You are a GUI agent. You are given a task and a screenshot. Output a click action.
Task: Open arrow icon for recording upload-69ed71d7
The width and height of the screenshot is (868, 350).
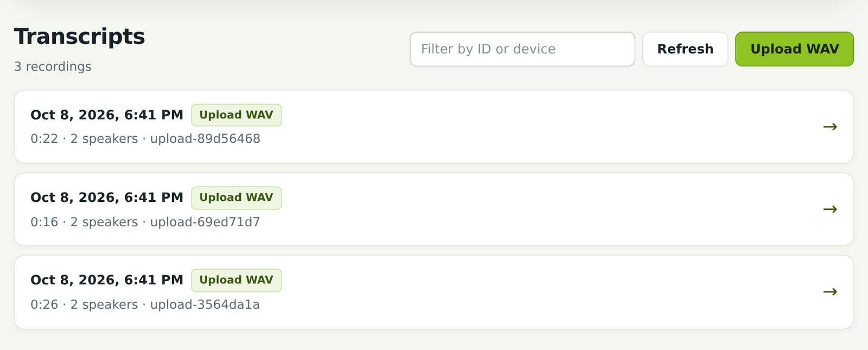[x=830, y=209]
